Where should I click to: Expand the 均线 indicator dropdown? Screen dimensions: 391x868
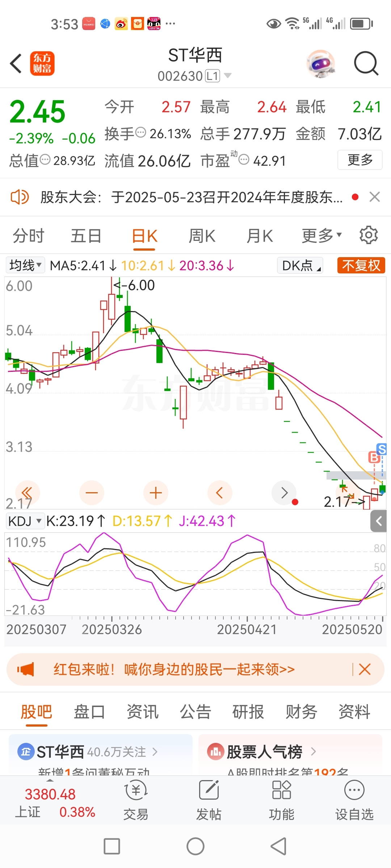[25, 265]
